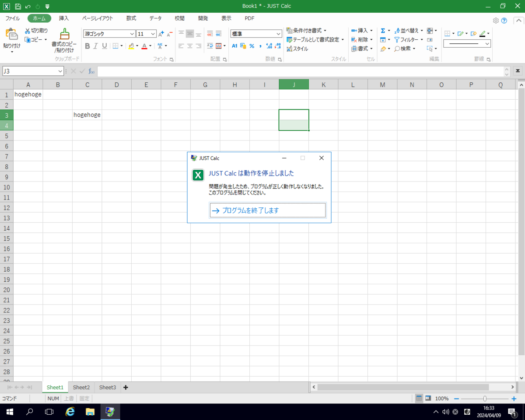Click the 検索 search button
The image size is (525, 420).
(405, 49)
